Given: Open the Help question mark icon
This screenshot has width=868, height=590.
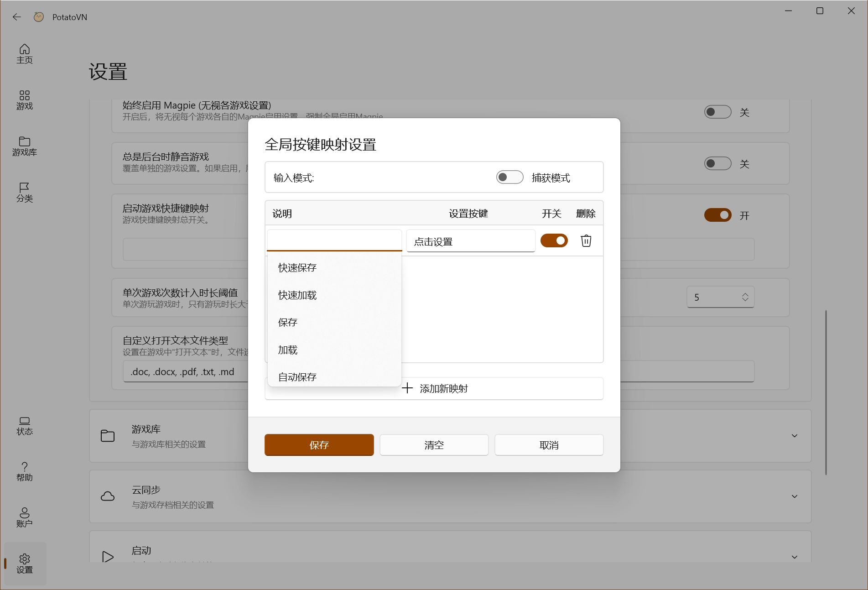Looking at the screenshot, I should point(25,471).
